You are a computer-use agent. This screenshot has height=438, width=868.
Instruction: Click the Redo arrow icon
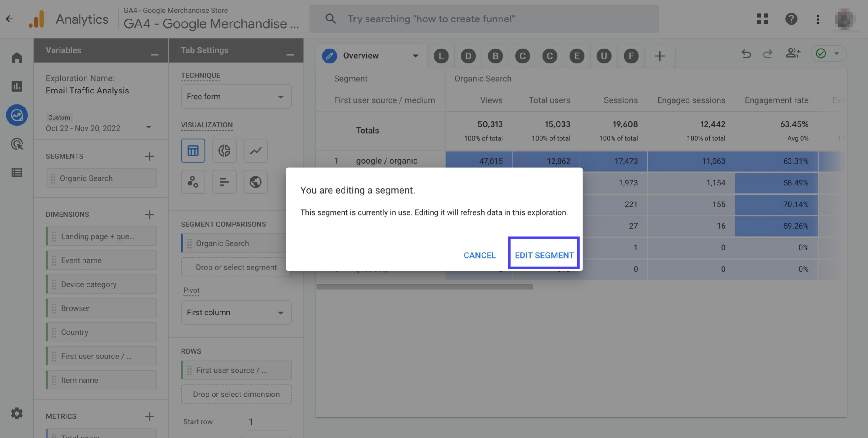[x=768, y=53]
